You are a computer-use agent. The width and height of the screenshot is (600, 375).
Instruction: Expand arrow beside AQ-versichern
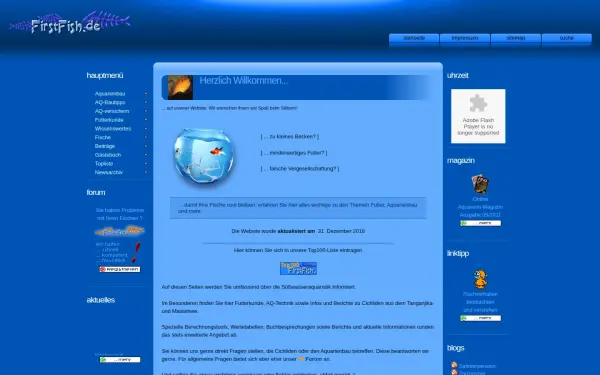tap(146, 111)
